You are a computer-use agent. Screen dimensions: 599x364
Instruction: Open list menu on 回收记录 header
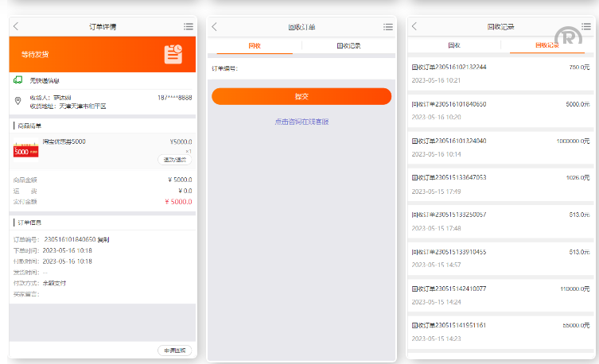(587, 27)
